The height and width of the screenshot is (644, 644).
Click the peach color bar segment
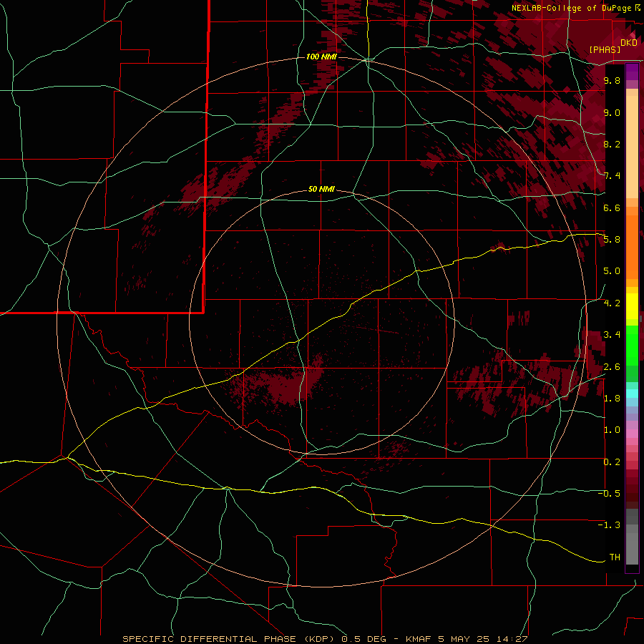(632, 147)
